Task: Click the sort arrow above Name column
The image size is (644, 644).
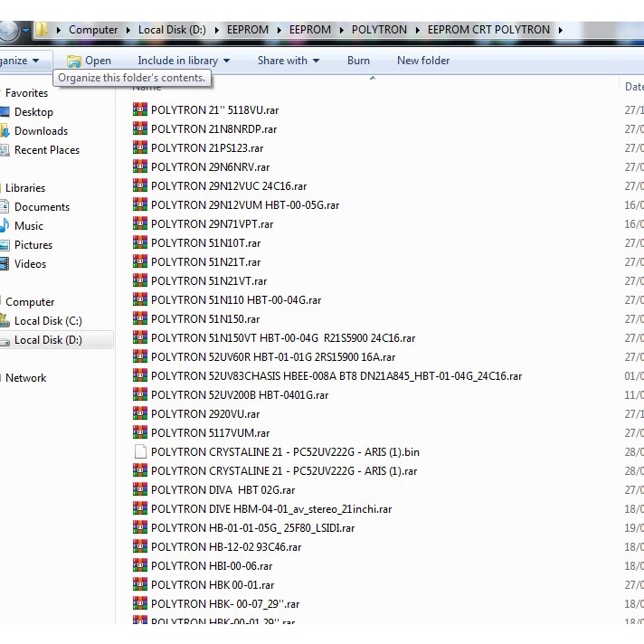Action: pyautogui.click(x=373, y=78)
